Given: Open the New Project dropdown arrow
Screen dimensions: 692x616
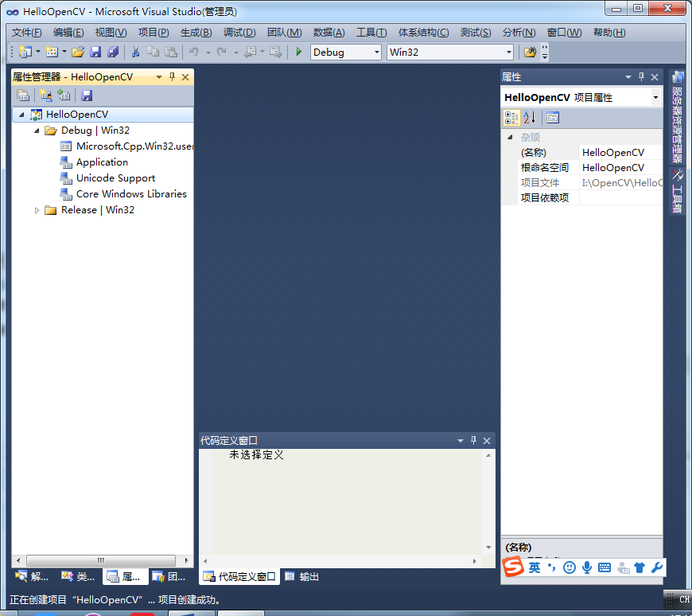Looking at the screenshot, I should [x=38, y=52].
